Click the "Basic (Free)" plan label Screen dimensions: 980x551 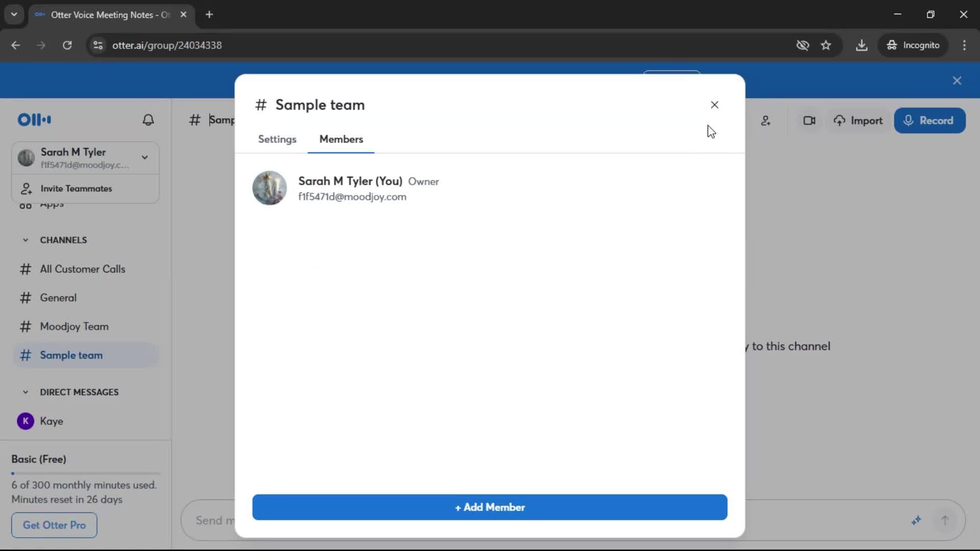pos(39,459)
